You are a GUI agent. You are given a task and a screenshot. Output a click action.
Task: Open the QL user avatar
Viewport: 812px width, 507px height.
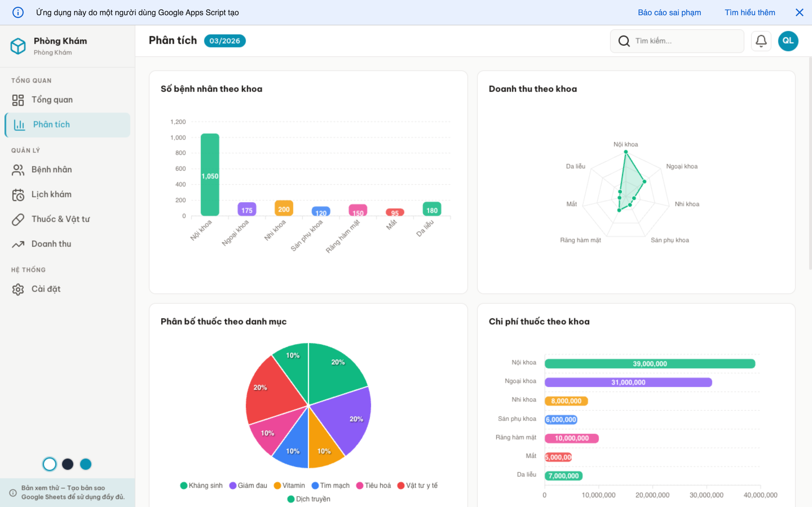coord(788,41)
